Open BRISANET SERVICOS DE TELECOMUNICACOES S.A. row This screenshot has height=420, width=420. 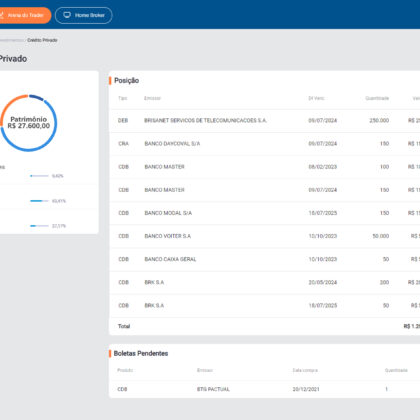tap(264, 120)
